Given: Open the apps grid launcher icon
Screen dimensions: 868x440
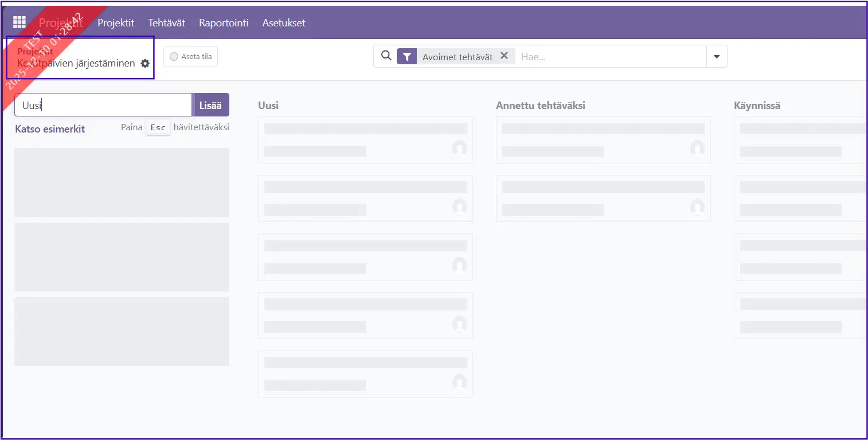Looking at the screenshot, I should pyautogui.click(x=19, y=22).
